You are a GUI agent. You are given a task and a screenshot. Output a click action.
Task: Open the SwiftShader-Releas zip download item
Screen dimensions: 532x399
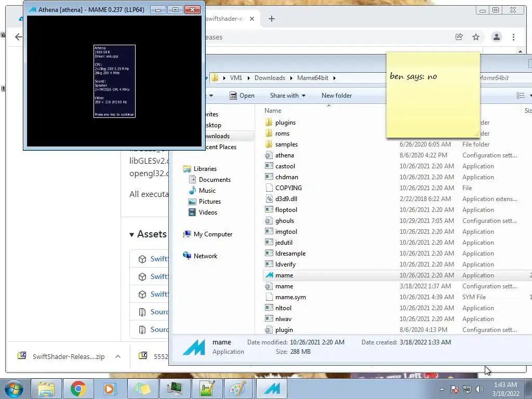(x=62, y=356)
